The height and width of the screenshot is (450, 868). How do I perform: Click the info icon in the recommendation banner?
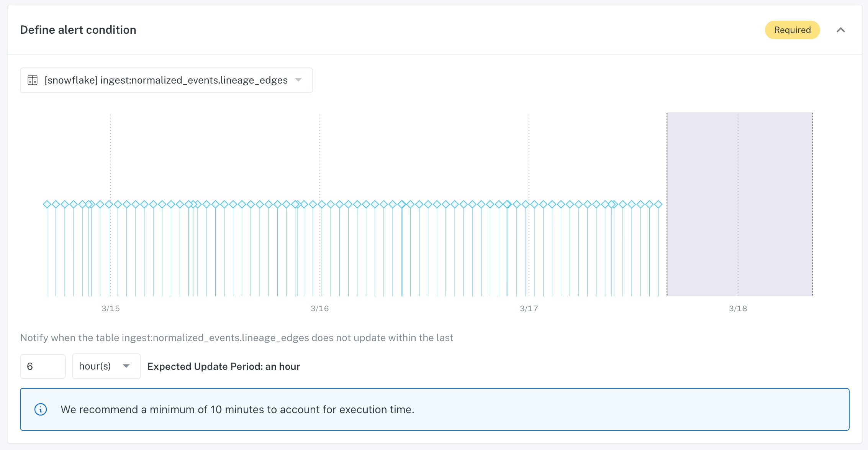pyautogui.click(x=41, y=409)
